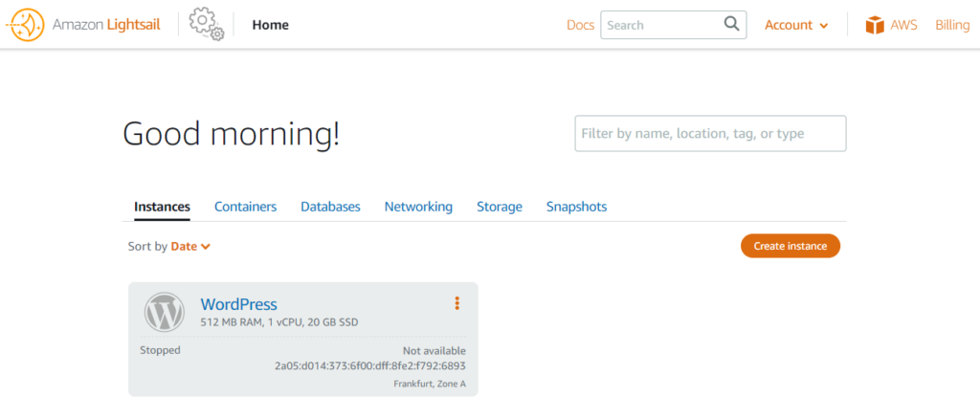980x420 pixels.
Task: Focus the top Search input field
Action: click(x=662, y=25)
